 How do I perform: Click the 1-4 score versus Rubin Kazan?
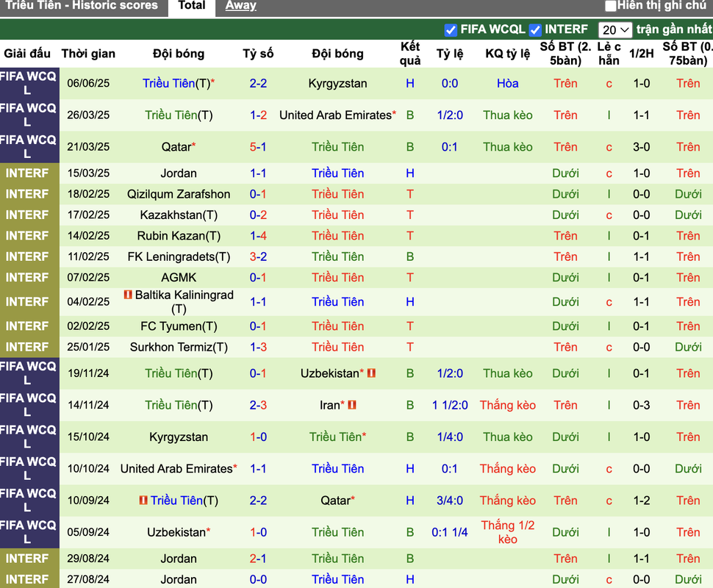(258, 236)
